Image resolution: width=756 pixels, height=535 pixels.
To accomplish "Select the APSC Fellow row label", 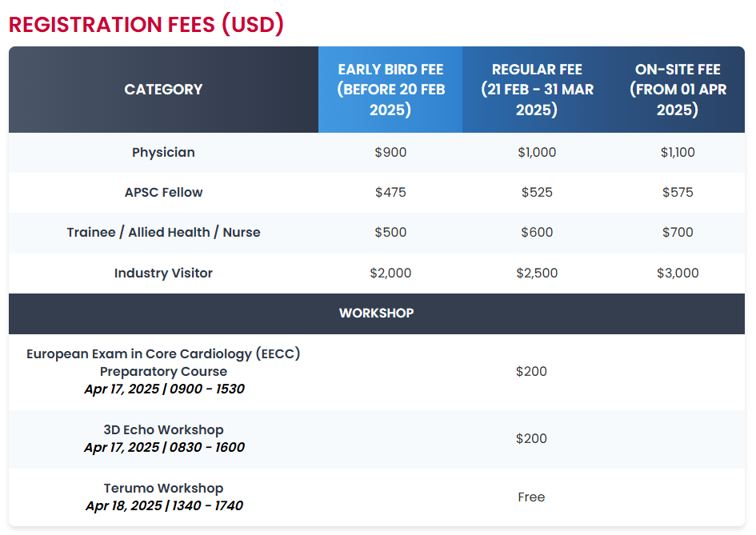I will point(163,192).
